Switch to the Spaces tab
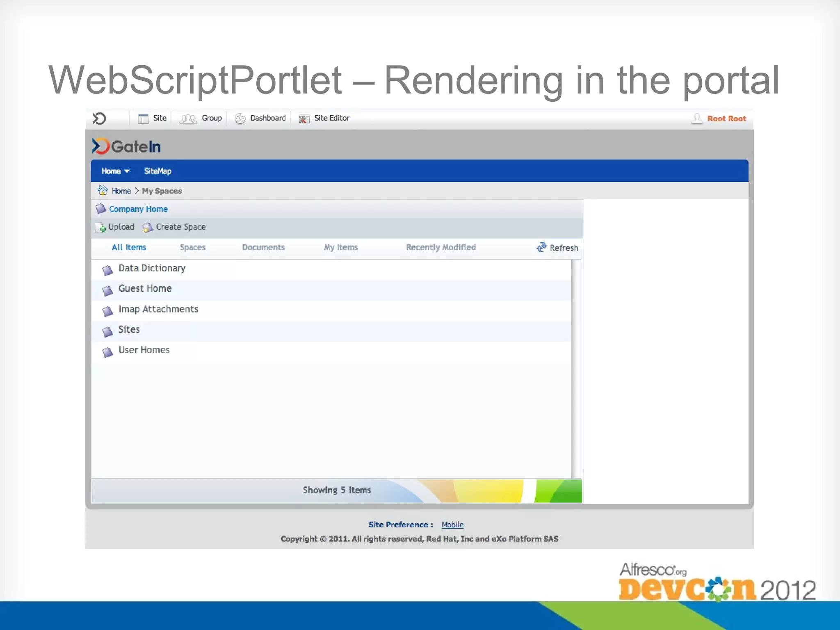Image resolution: width=840 pixels, height=630 pixels. point(192,247)
